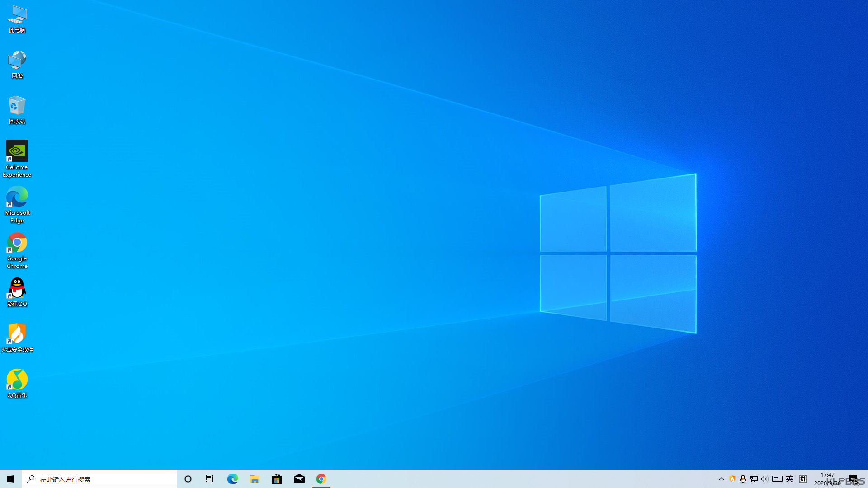Select the 腾讯QQ desktop shortcut
This screenshot has width=868, height=488.
click(17, 292)
